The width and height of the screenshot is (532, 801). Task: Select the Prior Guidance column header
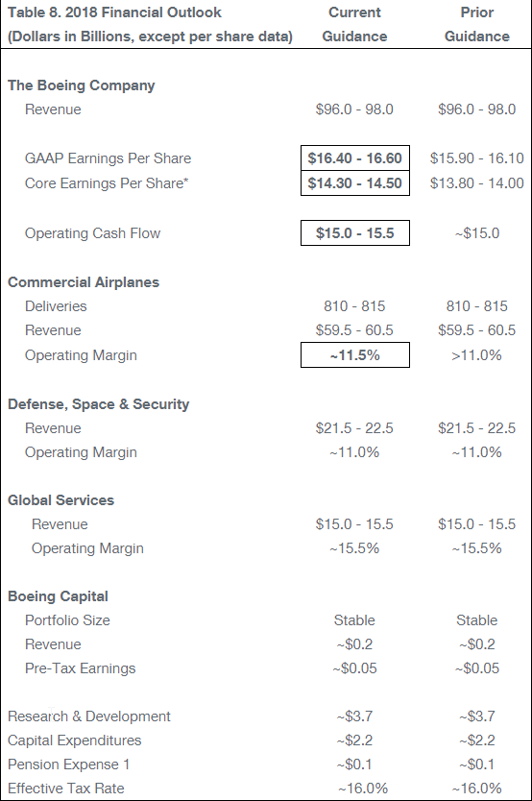coord(477,24)
